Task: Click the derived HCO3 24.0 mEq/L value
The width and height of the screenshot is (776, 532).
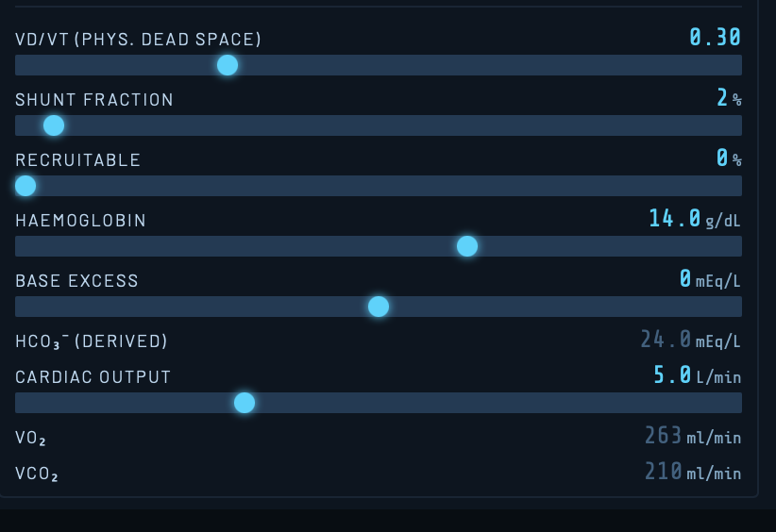Action: [x=690, y=340]
